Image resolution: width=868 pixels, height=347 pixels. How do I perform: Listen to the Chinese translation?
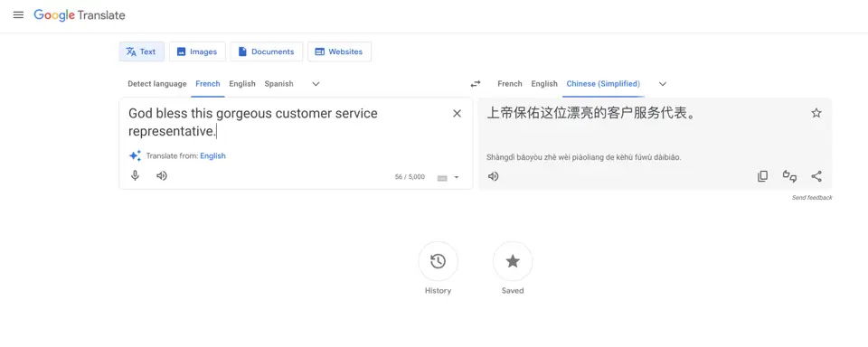[x=494, y=176]
